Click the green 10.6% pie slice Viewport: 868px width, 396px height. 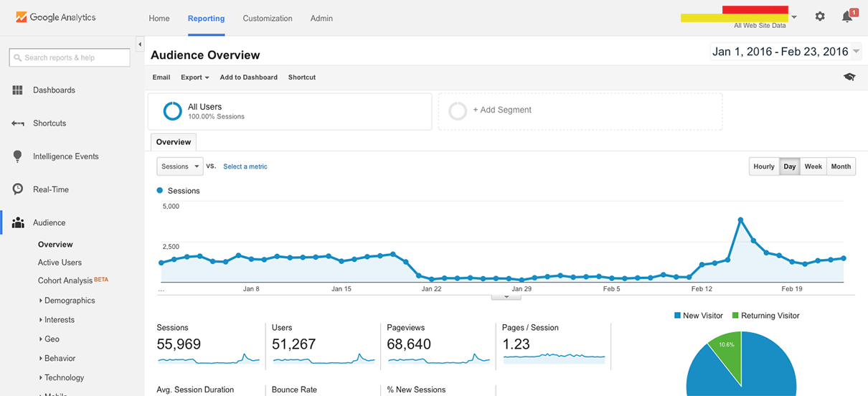[x=727, y=349]
